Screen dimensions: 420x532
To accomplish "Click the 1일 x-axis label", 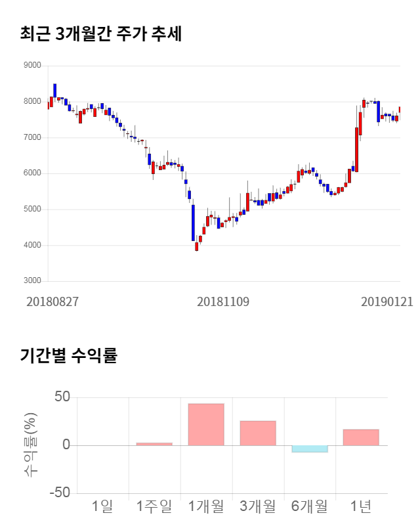I will tap(102, 507).
